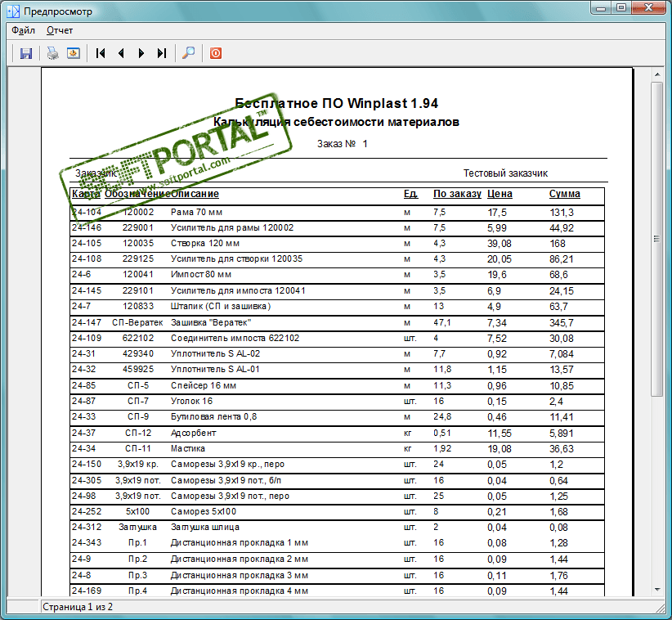Click sum value 131,3
The width and height of the screenshot is (672, 620).
pyautogui.click(x=562, y=213)
